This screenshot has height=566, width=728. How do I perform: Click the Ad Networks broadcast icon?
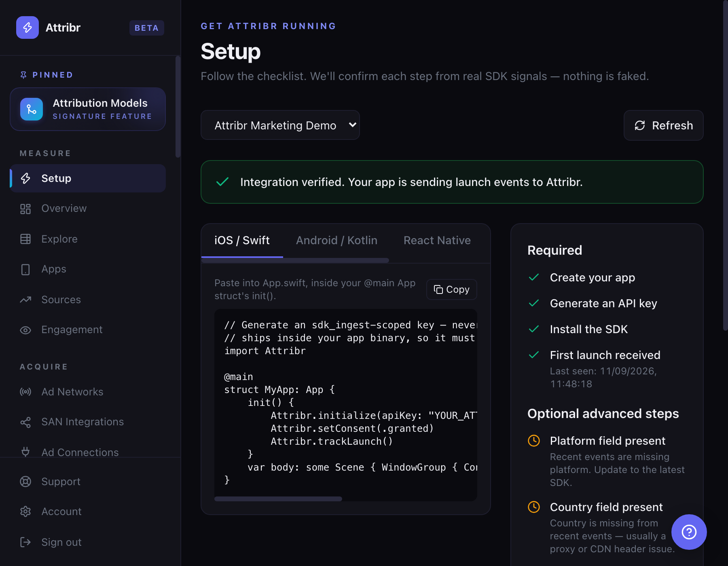(25, 392)
